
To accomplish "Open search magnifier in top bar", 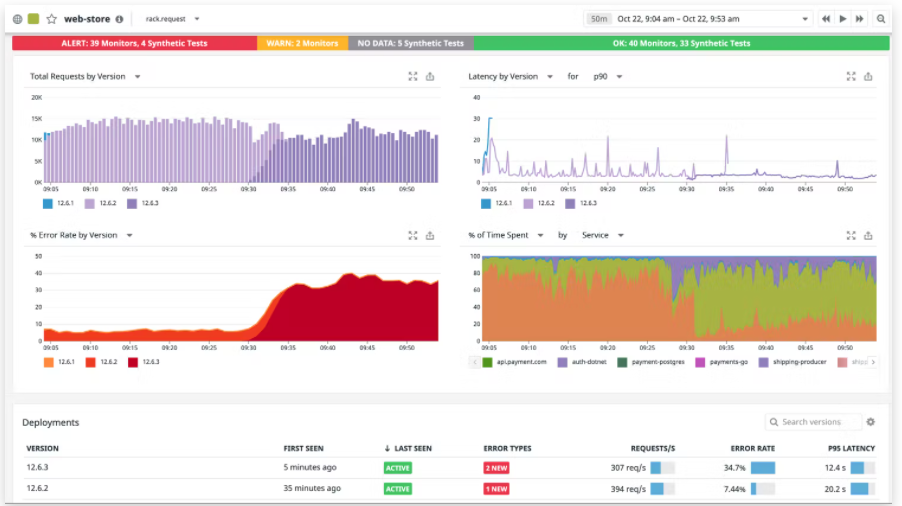I will coord(881,19).
